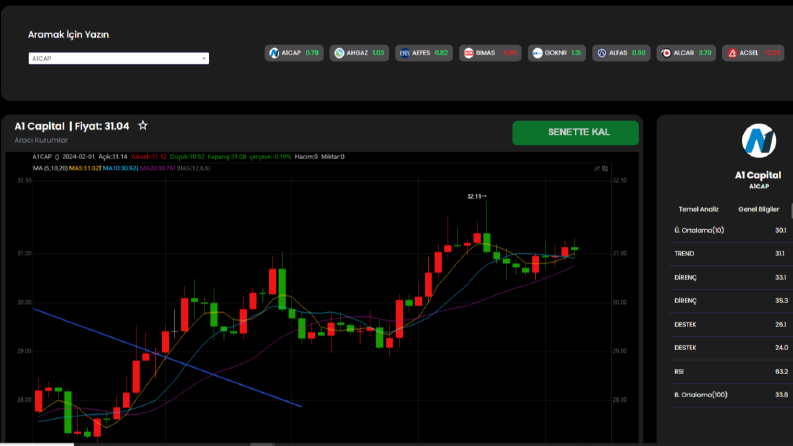Click the AEFES logo icon
This screenshot has width=793, height=446.
click(x=405, y=53)
